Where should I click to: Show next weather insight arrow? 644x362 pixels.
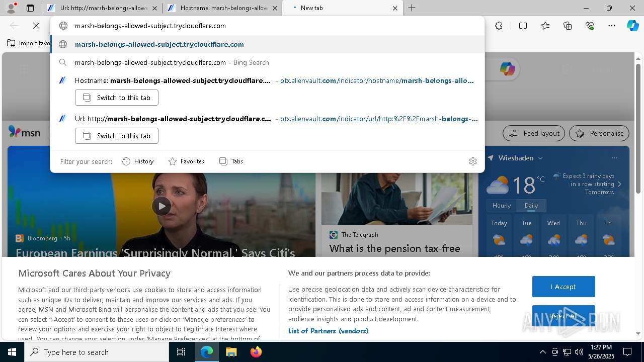pos(619,184)
